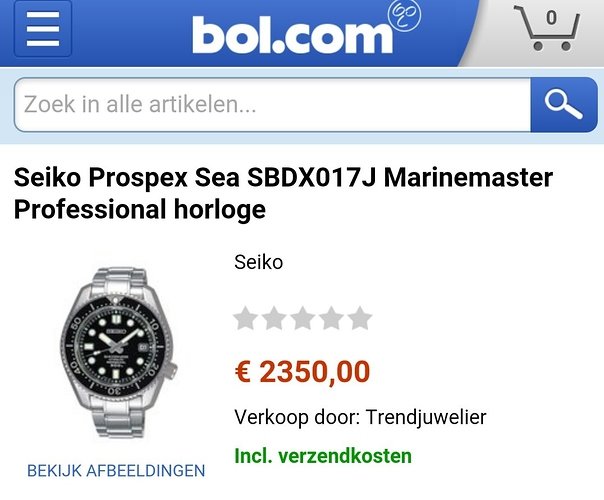Image resolution: width=604 pixels, height=500 pixels.
Task: Click the cart item count badge
Action: [552, 18]
